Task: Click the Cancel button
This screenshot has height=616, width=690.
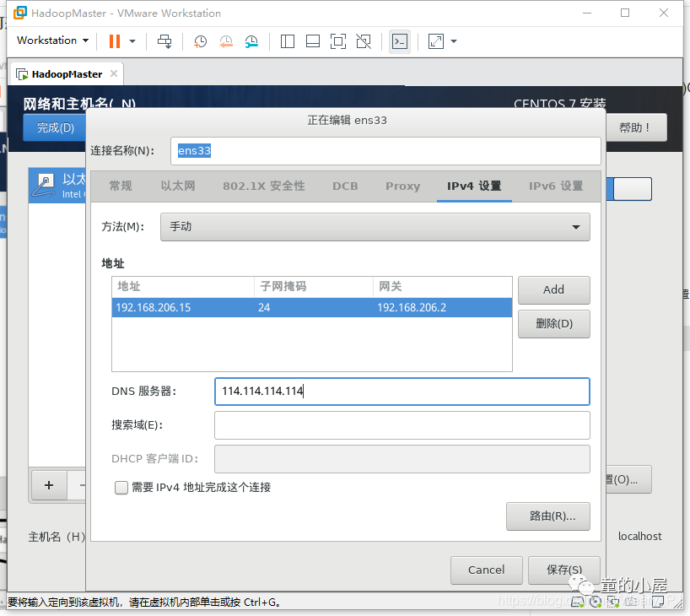Action: click(x=486, y=570)
